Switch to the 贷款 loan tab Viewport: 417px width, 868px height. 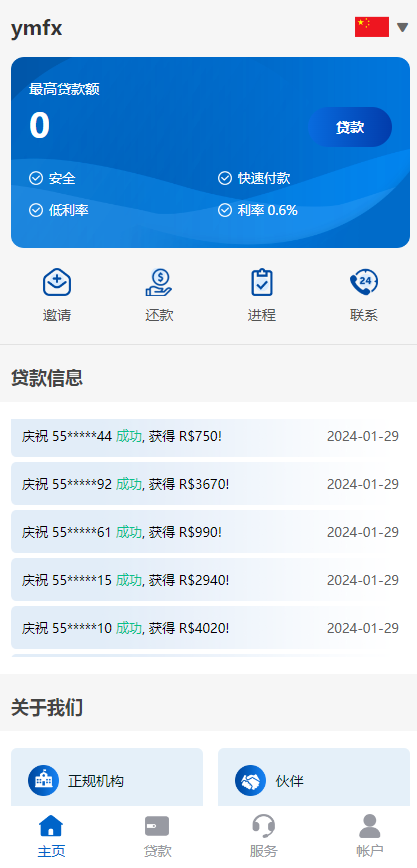click(157, 836)
